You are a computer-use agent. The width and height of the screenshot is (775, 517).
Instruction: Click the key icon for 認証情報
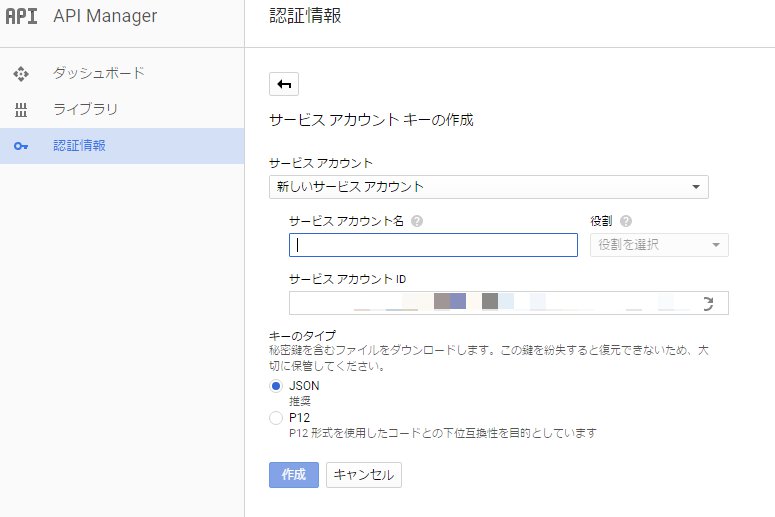point(21,146)
